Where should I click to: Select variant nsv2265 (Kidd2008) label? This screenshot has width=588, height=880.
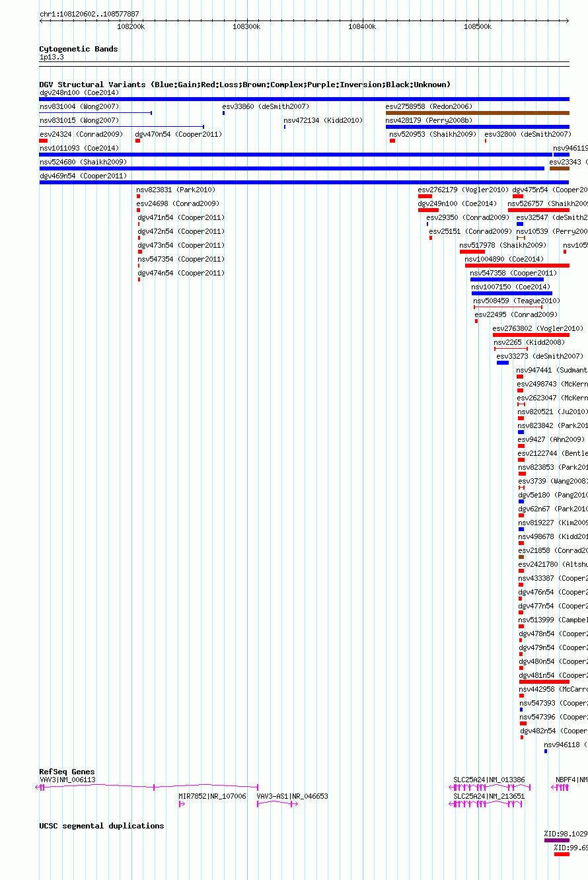point(529,342)
